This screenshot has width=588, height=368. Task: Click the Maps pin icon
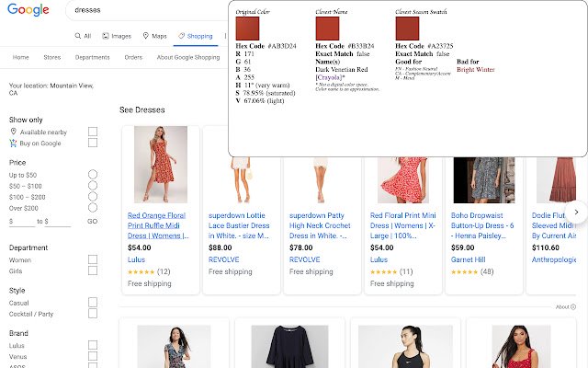pyautogui.click(x=146, y=37)
